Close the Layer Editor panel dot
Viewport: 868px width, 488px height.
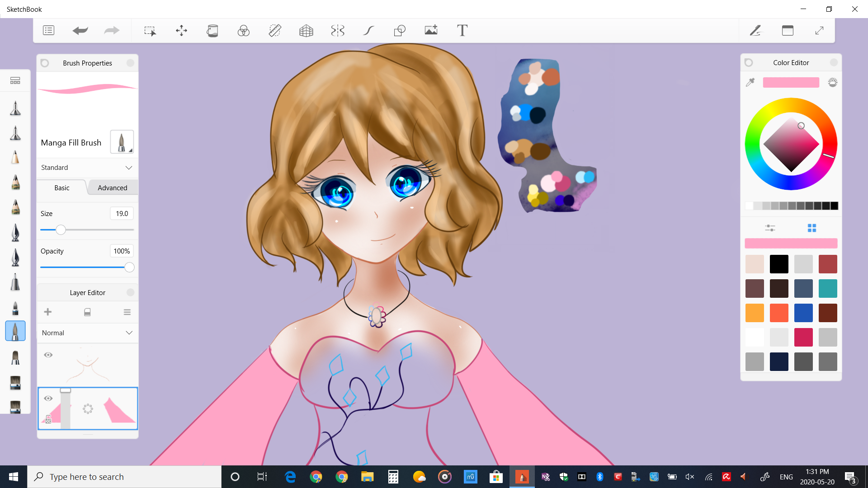tap(130, 292)
